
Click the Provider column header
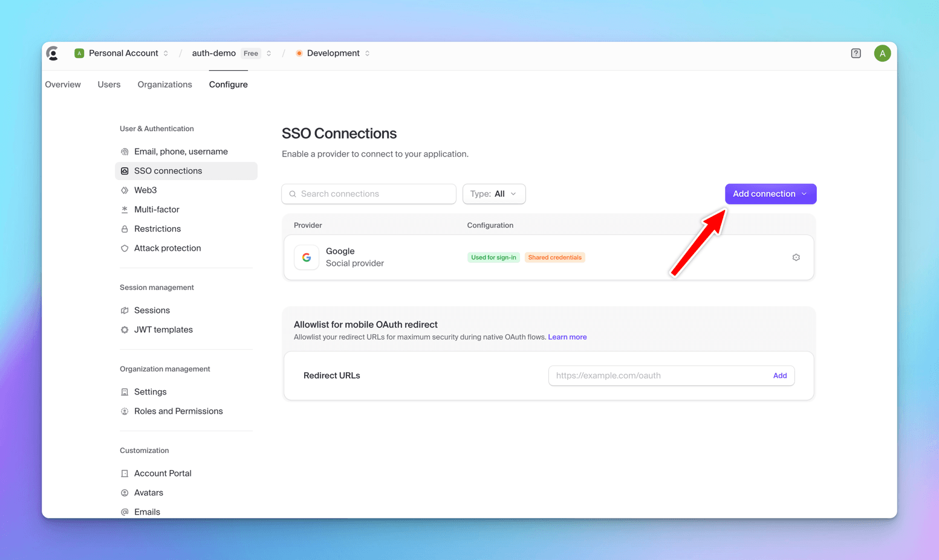tap(308, 225)
